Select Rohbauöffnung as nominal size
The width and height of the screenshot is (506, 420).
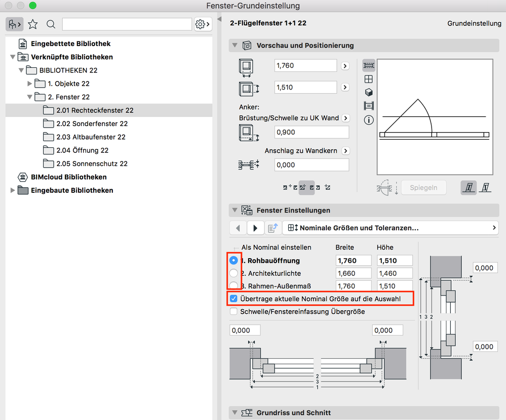pos(233,260)
